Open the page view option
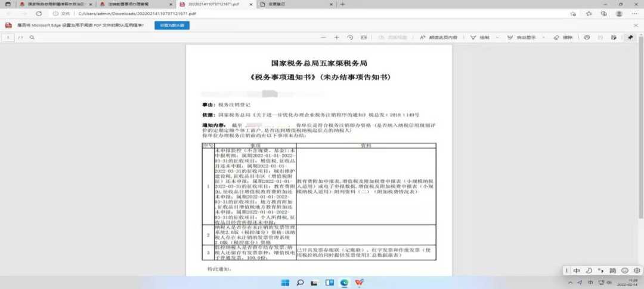The width and height of the screenshot is (644, 289). 392,38
